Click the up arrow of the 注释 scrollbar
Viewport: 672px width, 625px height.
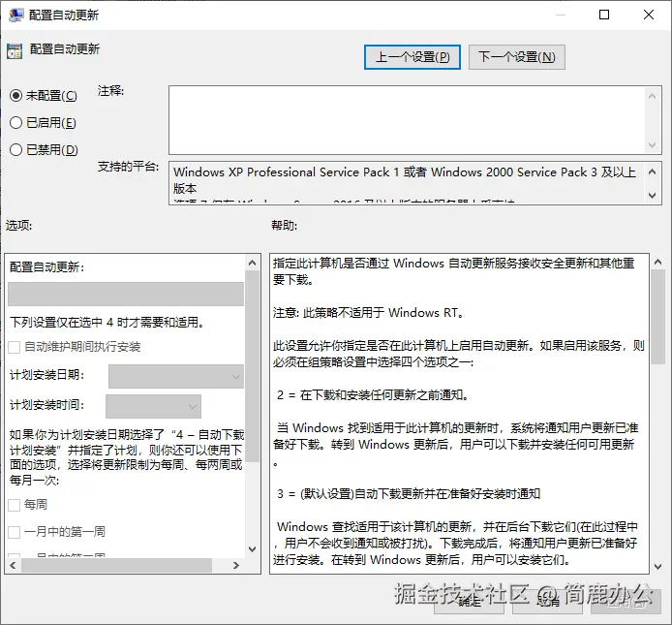pos(653,96)
